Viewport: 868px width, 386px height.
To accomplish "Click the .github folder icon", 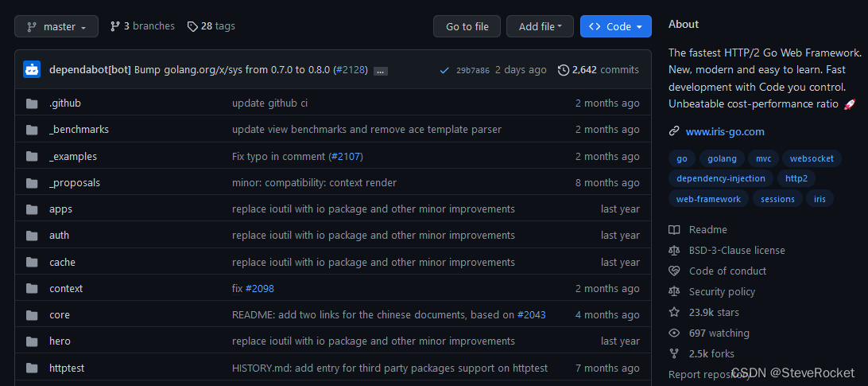I will pyautogui.click(x=32, y=103).
